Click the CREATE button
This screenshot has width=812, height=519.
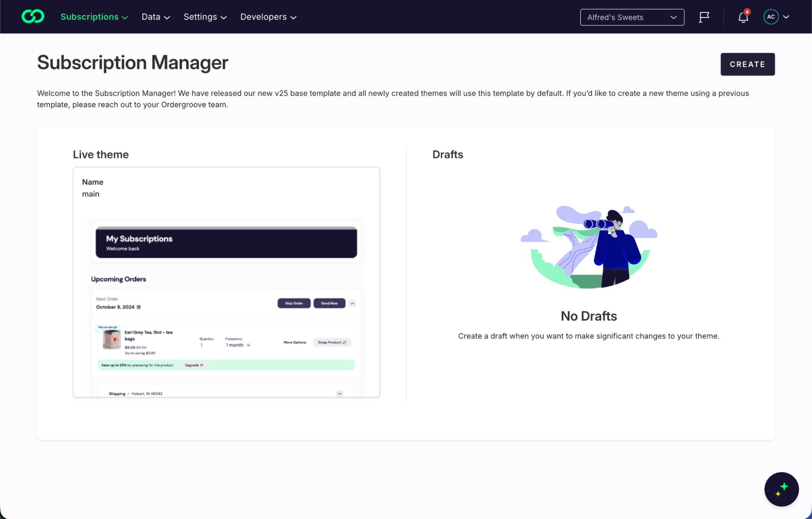point(747,64)
